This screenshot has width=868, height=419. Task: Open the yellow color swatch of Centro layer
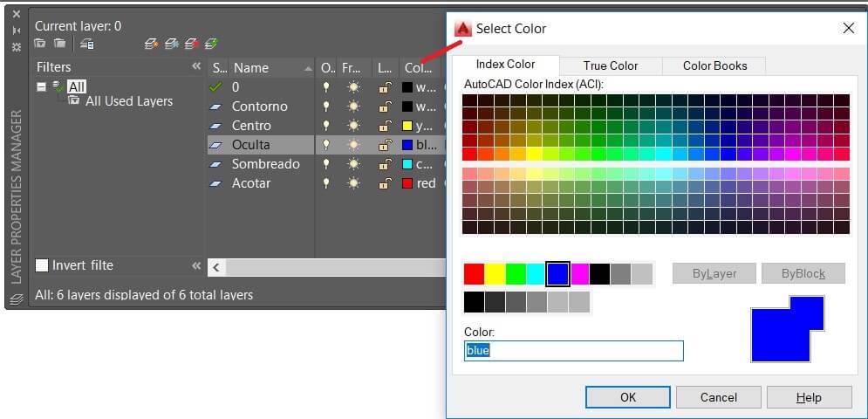[407, 126]
